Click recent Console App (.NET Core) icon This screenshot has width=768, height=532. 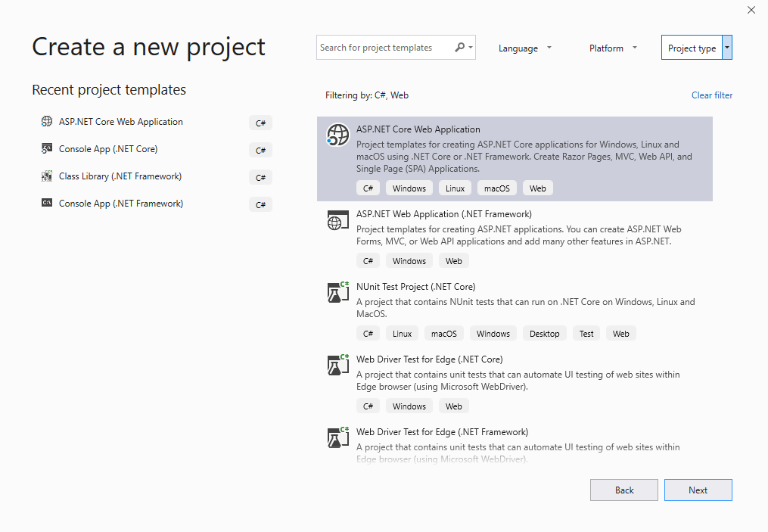pyautogui.click(x=47, y=149)
